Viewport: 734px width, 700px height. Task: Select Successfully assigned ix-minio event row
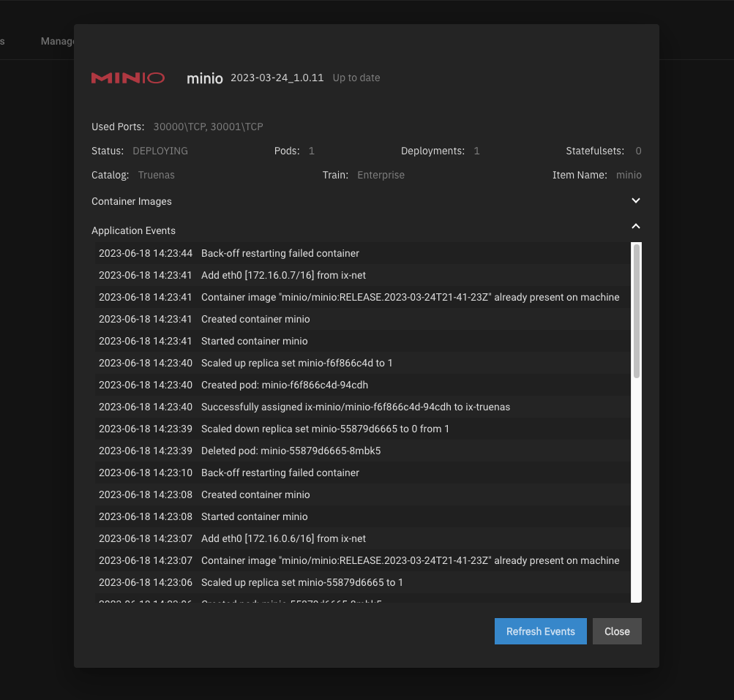click(x=363, y=407)
